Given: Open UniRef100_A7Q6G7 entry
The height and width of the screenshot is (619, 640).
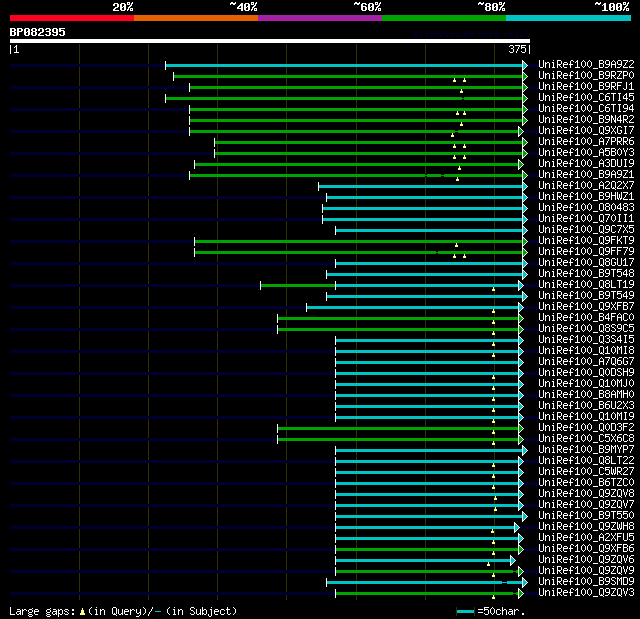Looking at the screenshot, I should coord(586,362).
